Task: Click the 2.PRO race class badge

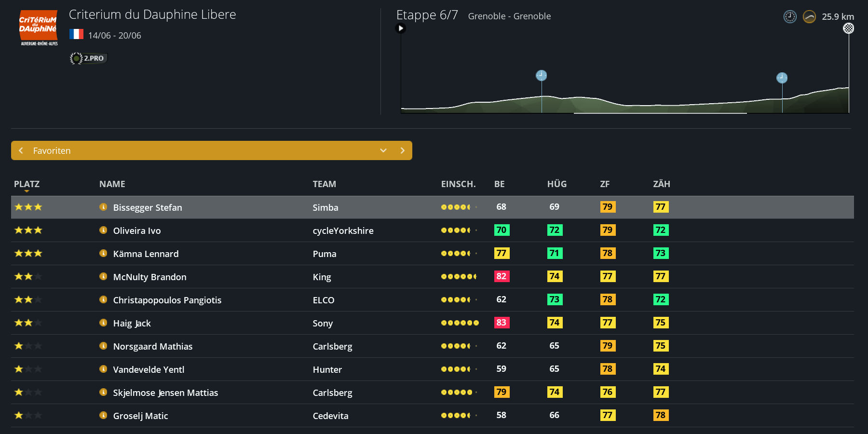Action: coord(89,58)
